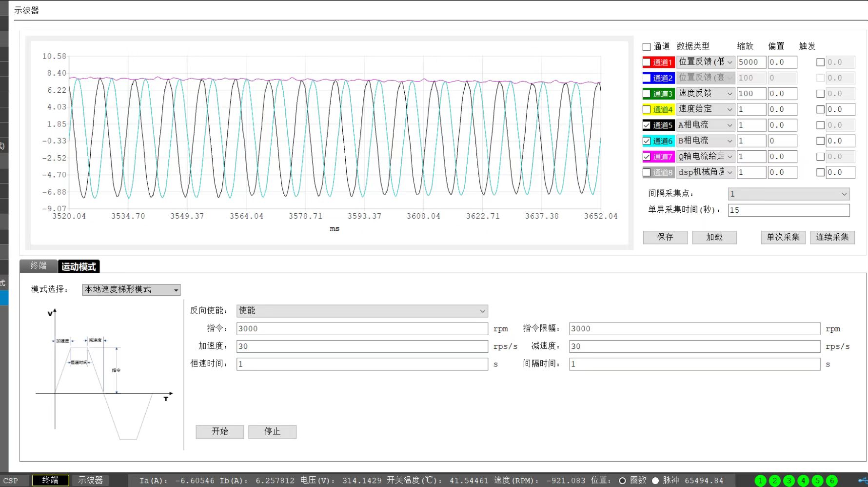This screenshot has width=868, height=487.
Task: Start 连续采集 continuous acquisition
Action: pyautogui.click(x=832, y=237)
